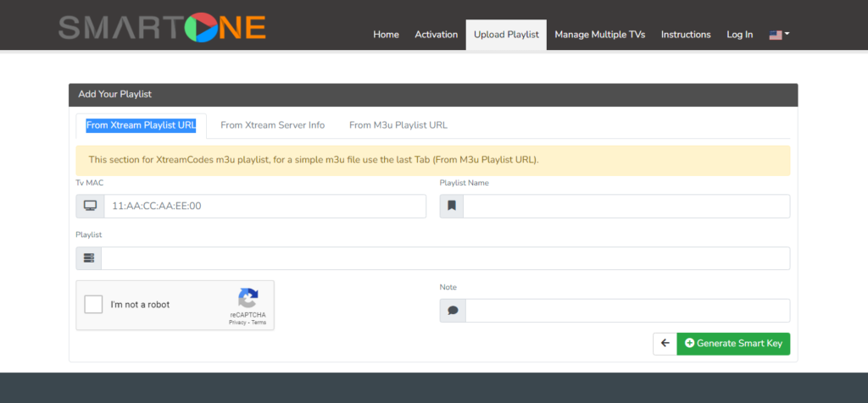Open the US flag language menu
The width and height of the screenshot is (868, 403).
pyautogui.click(x=779, y=34)
